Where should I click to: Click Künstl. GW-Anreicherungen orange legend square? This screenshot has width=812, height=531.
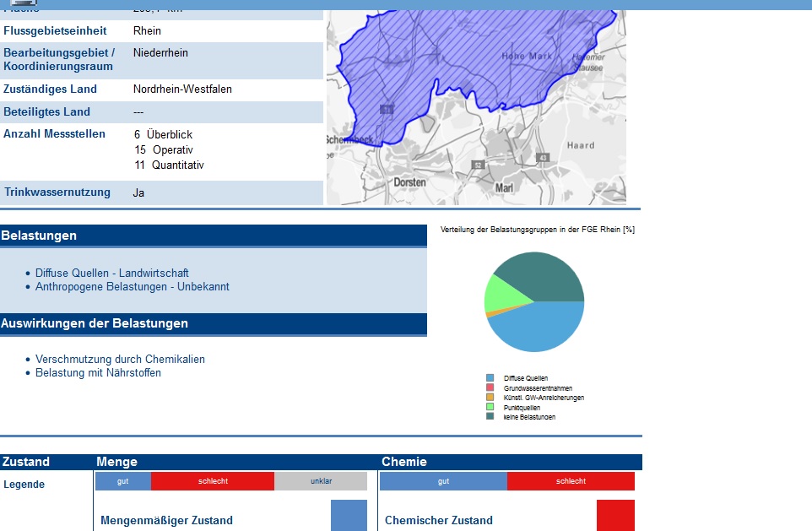(x=490, y=397)
